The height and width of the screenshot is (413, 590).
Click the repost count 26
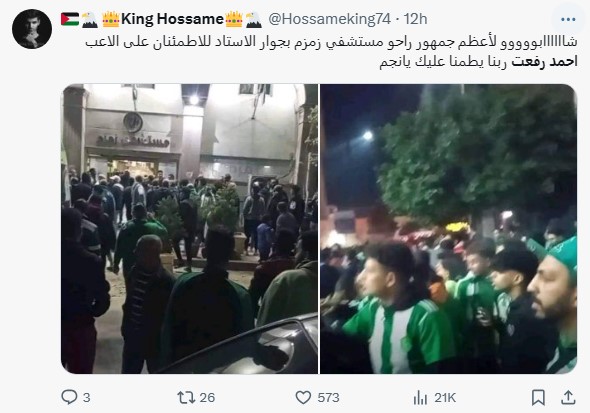click(207, 398)
